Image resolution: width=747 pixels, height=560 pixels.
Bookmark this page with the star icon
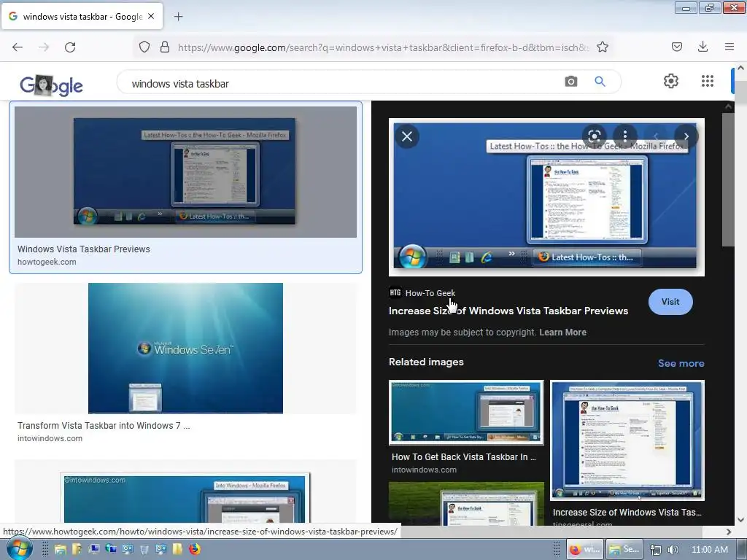click(x=603, y=47)
